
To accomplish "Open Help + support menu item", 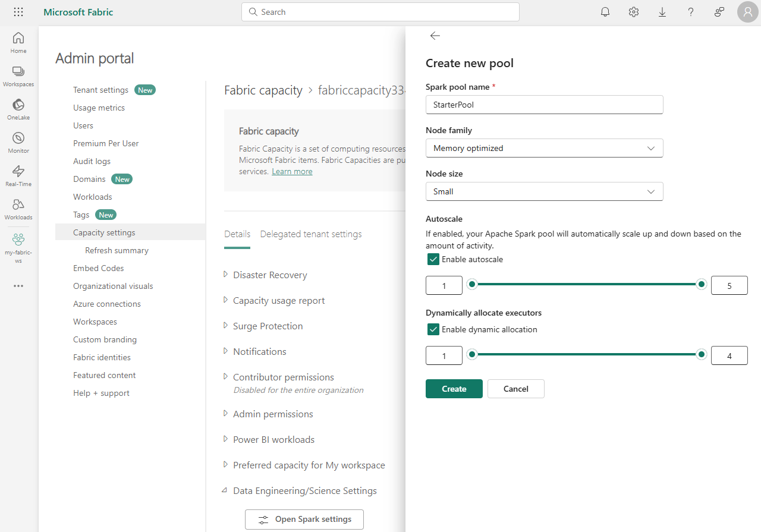I will click(x=101, y=393).
